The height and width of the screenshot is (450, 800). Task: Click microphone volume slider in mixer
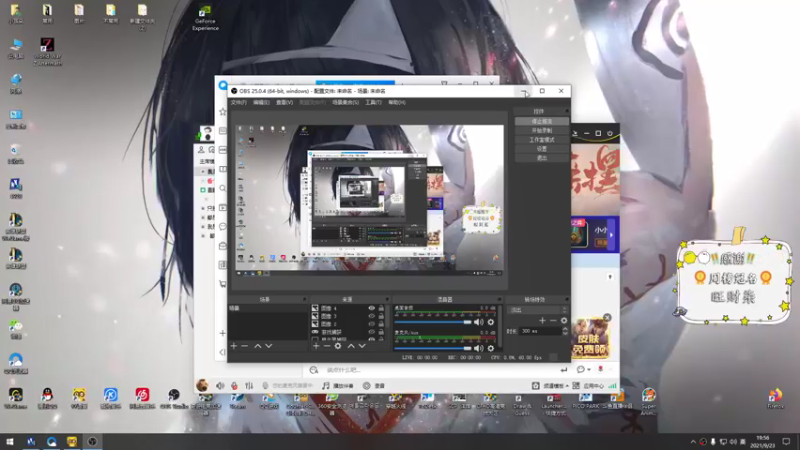click(433, 348)
